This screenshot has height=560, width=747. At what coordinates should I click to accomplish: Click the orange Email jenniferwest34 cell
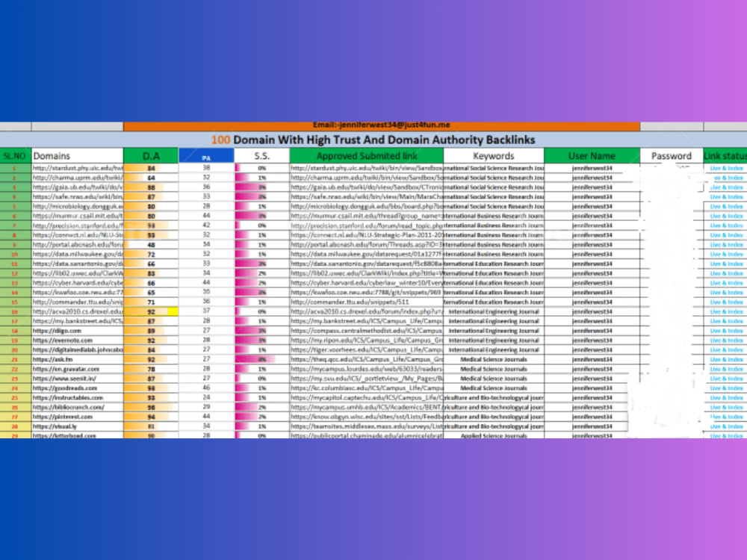[x=381, y=125]
